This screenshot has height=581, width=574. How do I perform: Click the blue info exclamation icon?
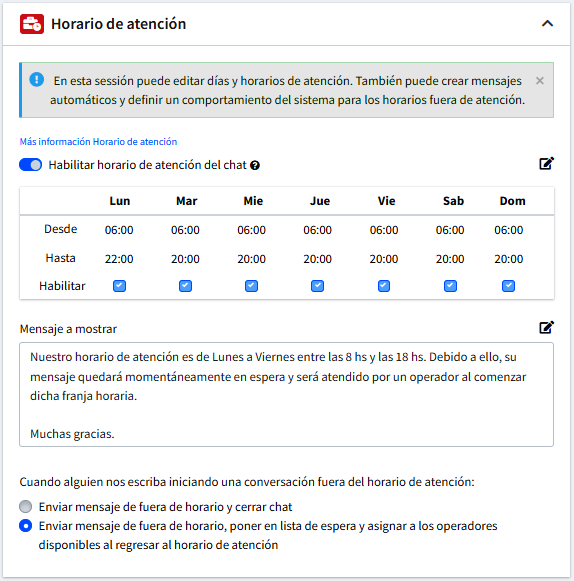(37, 79)
